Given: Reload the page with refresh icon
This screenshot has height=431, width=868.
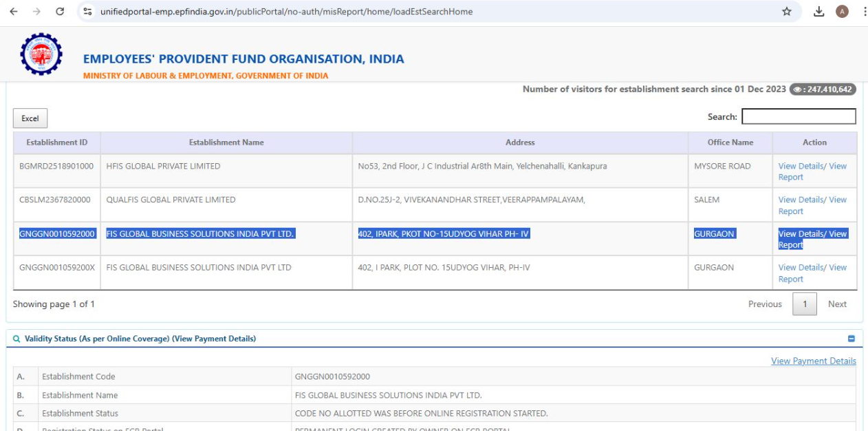Looking at the screenshot, I should click(x=60, y=12).
